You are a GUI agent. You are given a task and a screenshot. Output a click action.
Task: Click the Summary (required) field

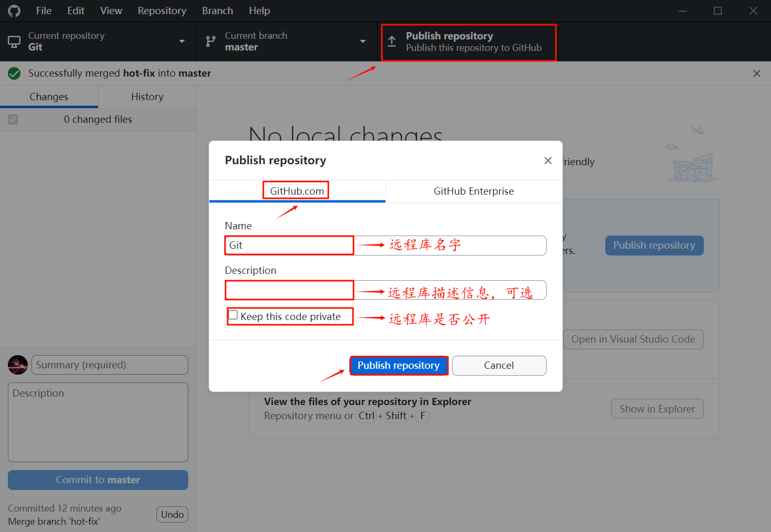(x=110, y=365)
